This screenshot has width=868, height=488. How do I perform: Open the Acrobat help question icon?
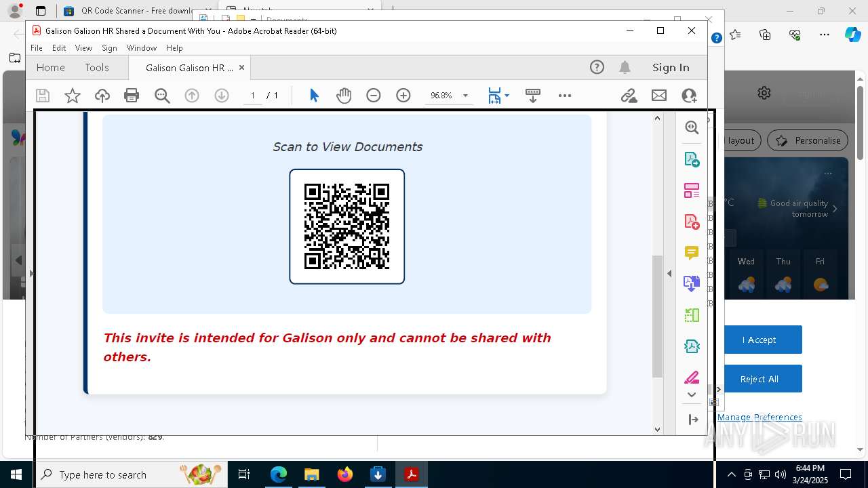(x=597, y=67)
